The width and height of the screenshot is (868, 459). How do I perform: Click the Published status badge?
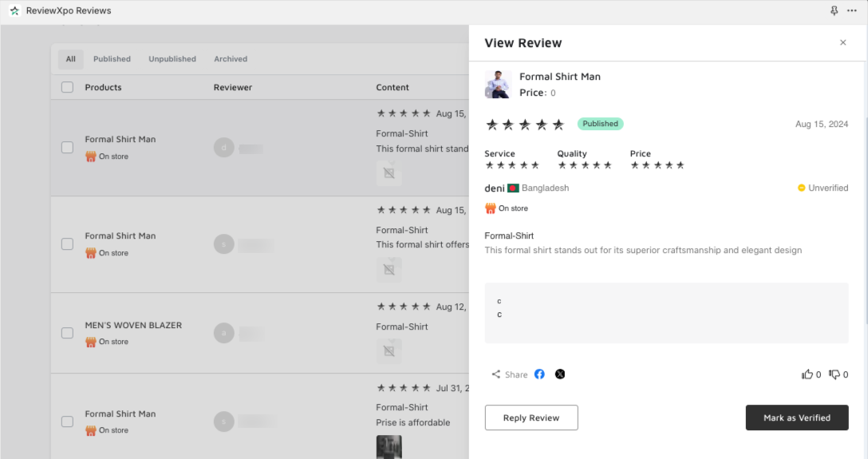pyautogui.click(x=600, y=124)
